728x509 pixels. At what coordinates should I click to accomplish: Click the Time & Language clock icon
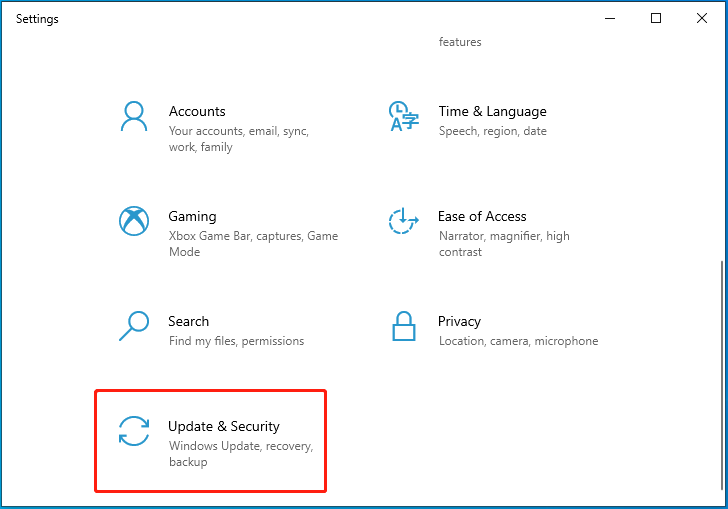point(403,116)
